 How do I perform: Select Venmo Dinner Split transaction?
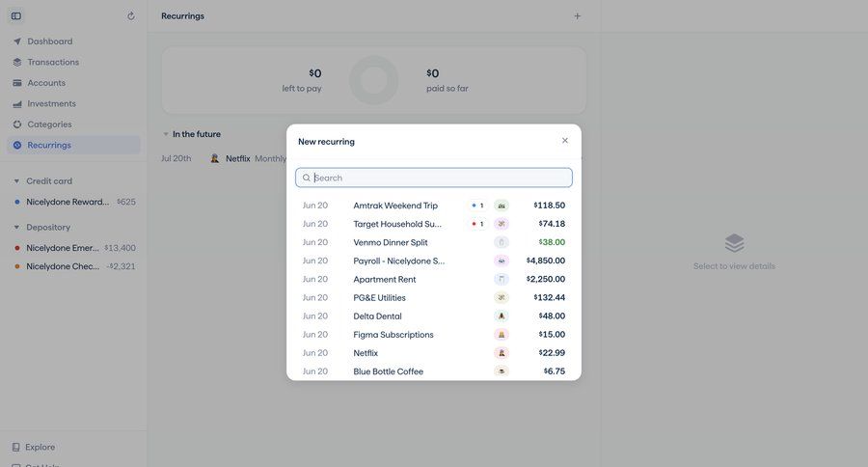[x=434, y=242]
